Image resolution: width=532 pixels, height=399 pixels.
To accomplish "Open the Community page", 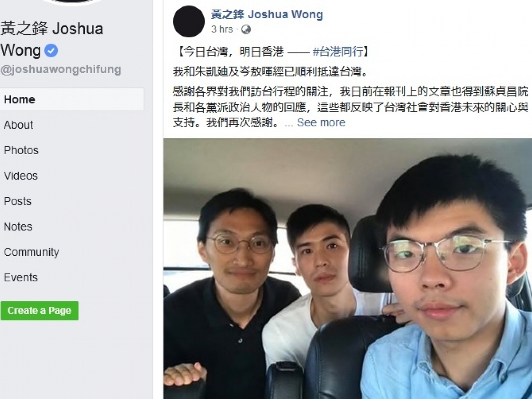I will tap(32, 252).
